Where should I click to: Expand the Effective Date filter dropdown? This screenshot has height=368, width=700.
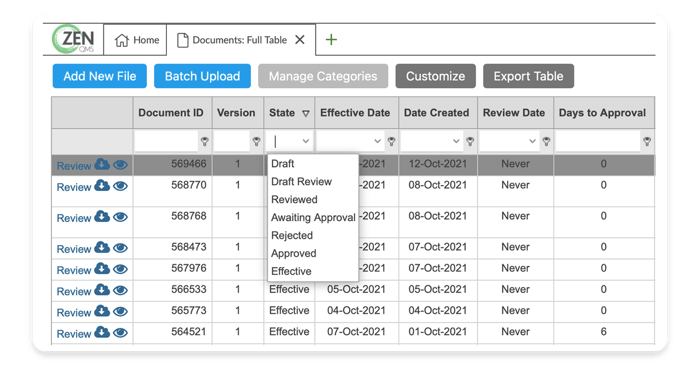(377, 142)
